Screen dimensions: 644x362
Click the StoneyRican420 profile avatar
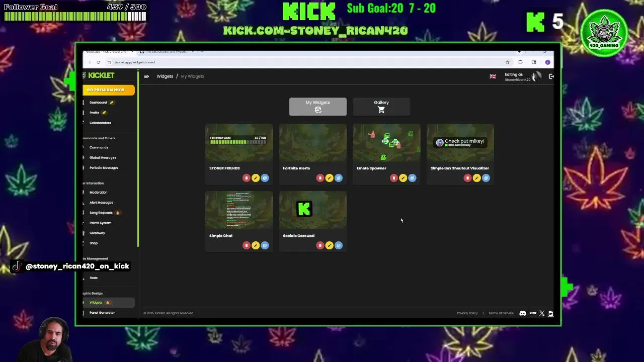click(536, 76)
